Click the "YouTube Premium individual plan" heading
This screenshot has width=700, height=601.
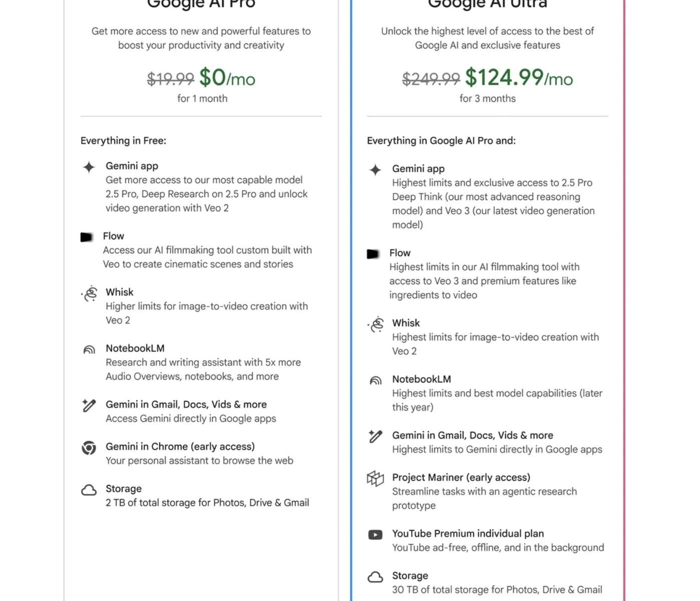(468, 533)
